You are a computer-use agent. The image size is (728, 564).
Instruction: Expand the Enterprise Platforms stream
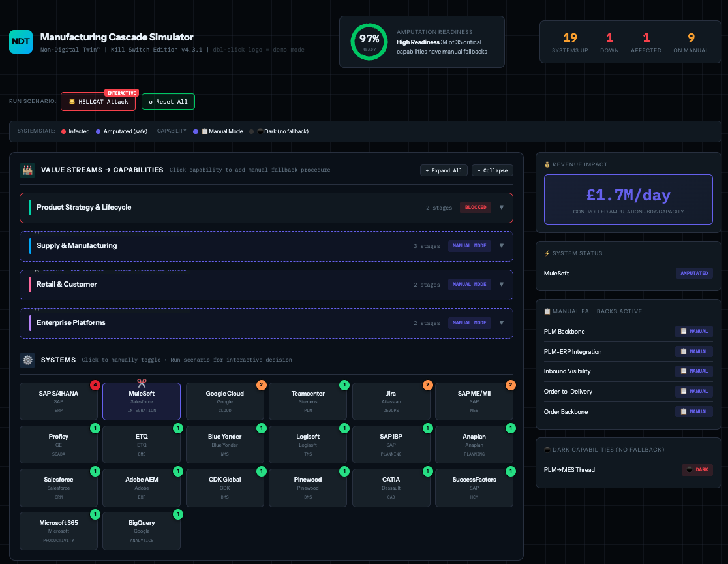point(266,322)
